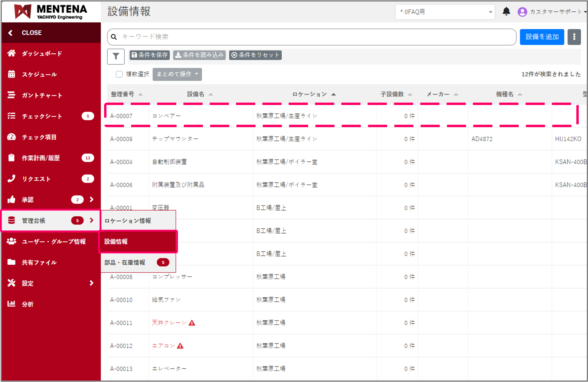Toggle sort on ロケーション column
The width and height of the screenshot is (588, 382).
tap(333, 95)
